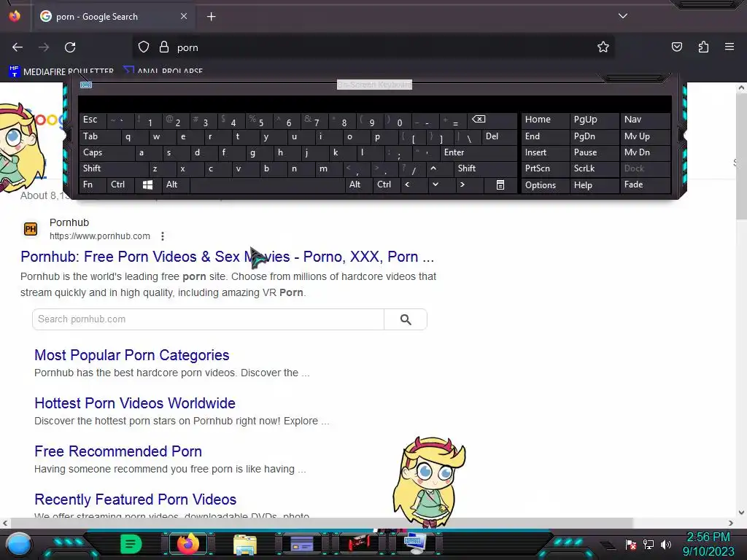747x560 pixels.
Task: Click the PrtScn key
Action: (546, 168)
